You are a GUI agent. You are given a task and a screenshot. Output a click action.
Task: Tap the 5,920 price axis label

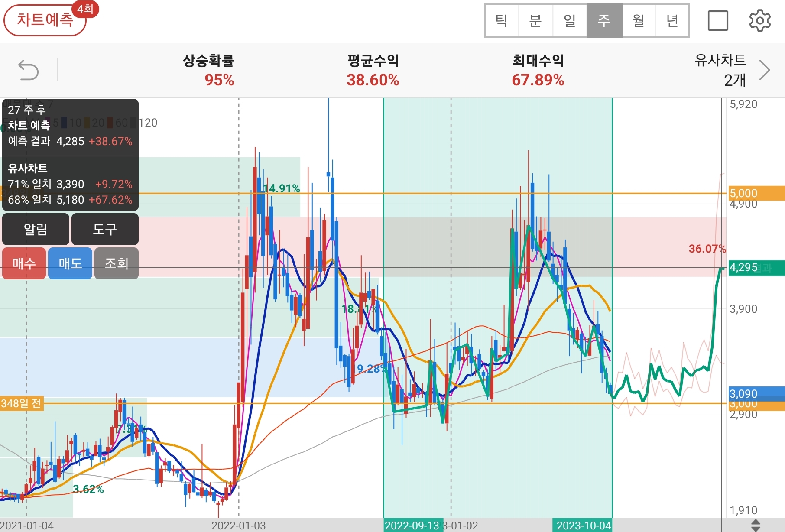[743, 104]
